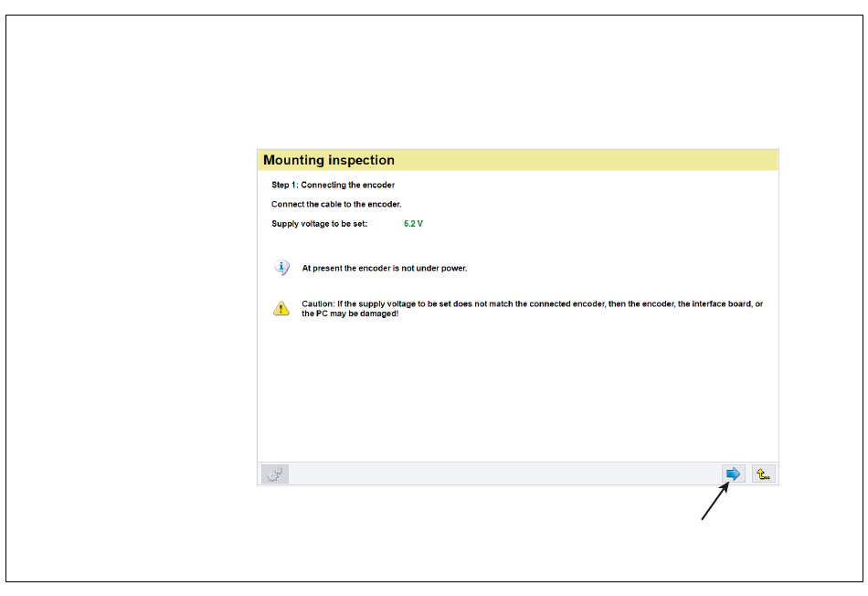Click 'Connect the cable to the encoder.' text

tap(336, 205)
